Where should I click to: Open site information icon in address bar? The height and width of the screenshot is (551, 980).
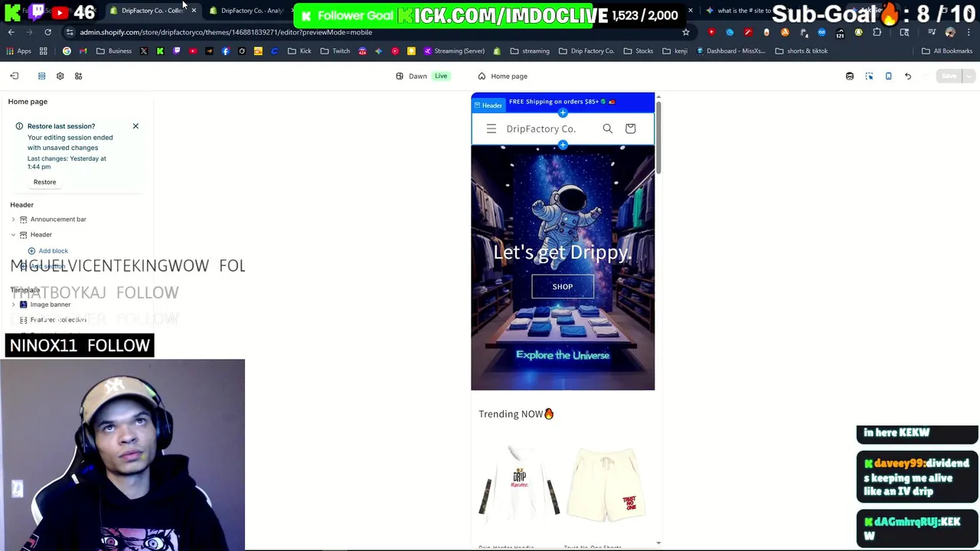69,32
